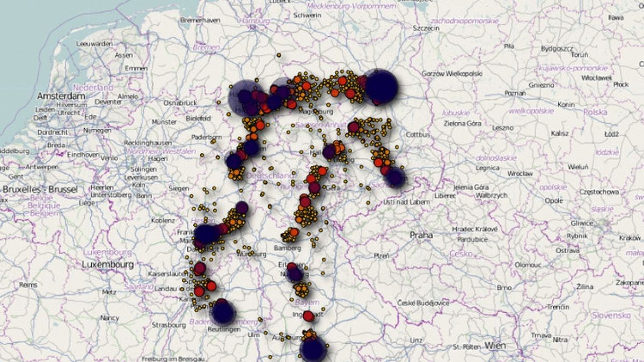
Task: Select the Praha label on the map
Action: point(421,235)
